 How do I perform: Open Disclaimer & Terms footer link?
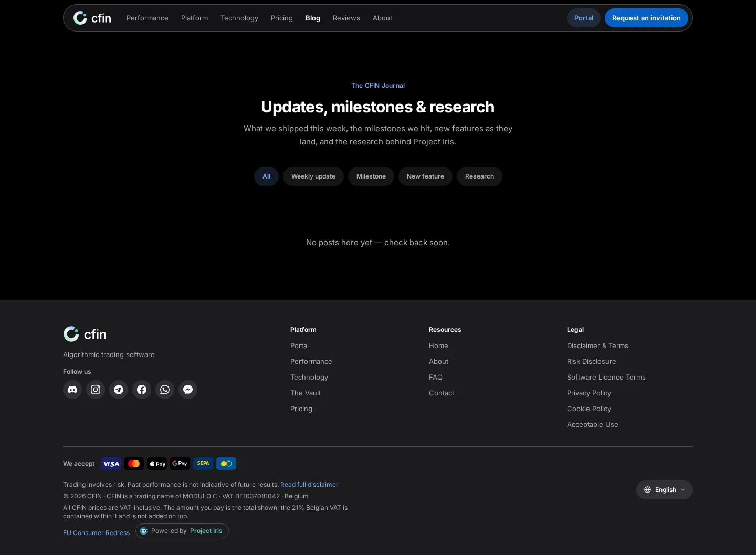pos(597,345)
